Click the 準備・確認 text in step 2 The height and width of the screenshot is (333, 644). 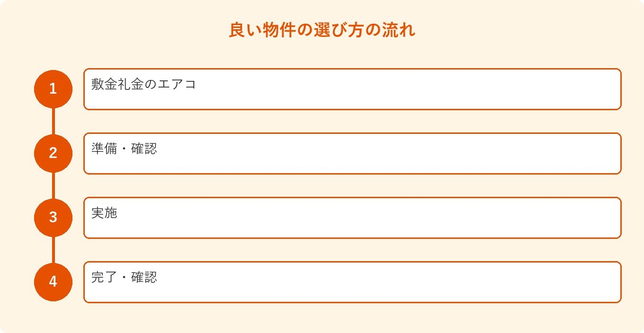click(124, 149)
